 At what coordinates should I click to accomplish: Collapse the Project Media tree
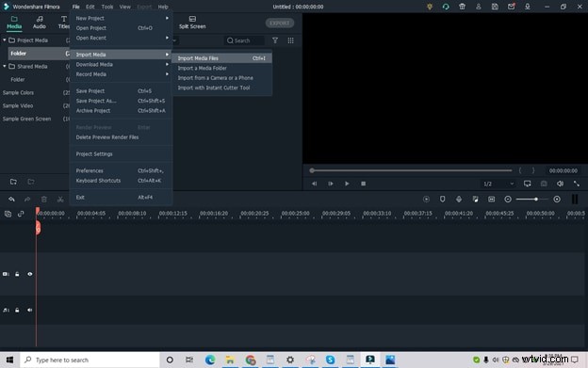coord(5,40)
